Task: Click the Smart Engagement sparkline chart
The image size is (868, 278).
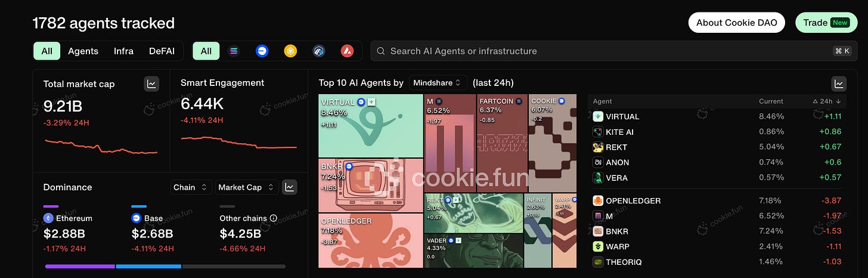Action: coord(238,142)
